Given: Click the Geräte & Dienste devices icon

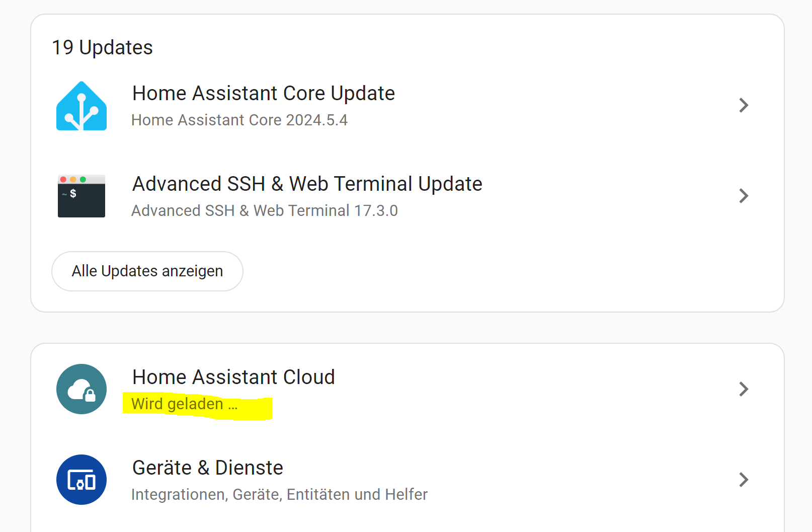Looking at the screenshot, I should coord(82,480).
